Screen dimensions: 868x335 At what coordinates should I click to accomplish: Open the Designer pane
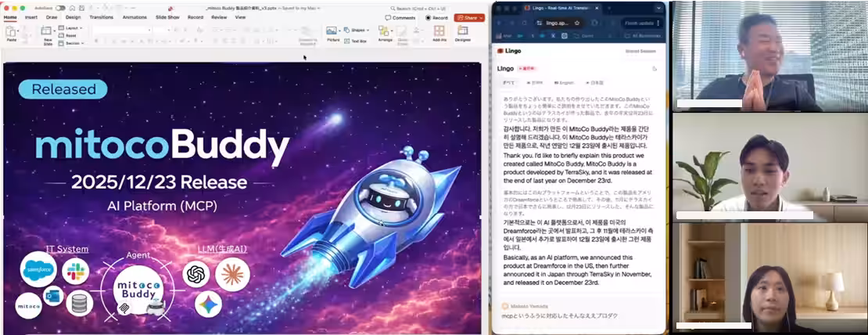(x=463, y=31)
